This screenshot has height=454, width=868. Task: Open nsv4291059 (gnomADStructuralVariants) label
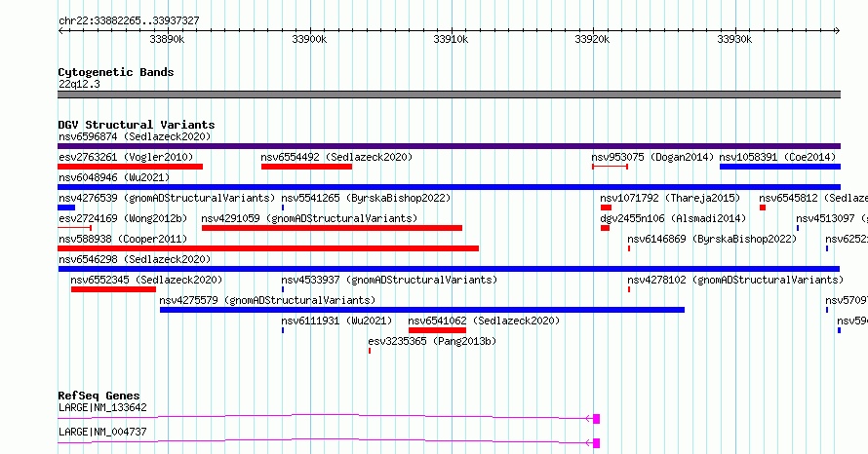309,218
